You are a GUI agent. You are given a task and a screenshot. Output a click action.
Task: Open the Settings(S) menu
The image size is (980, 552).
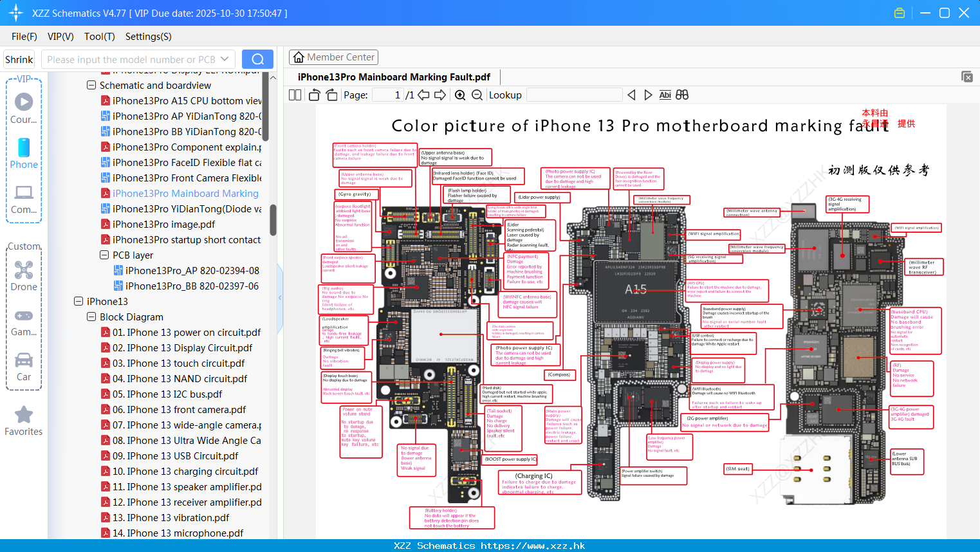pyautogui.click(x=149, y=37)
